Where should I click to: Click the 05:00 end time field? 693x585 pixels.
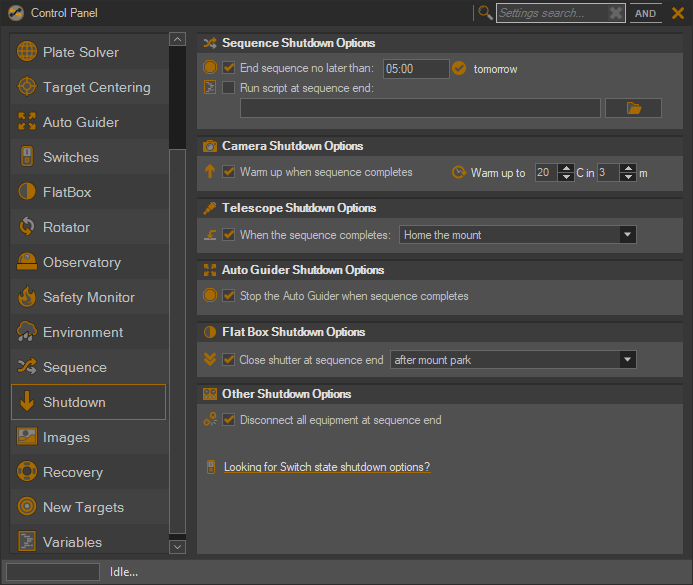(x=416, y=68)
